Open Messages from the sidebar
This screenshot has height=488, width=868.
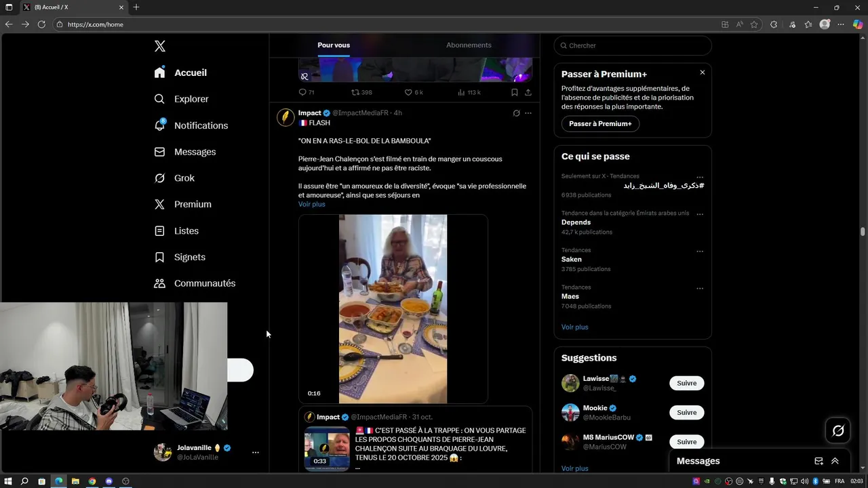[x=185, y=152]
